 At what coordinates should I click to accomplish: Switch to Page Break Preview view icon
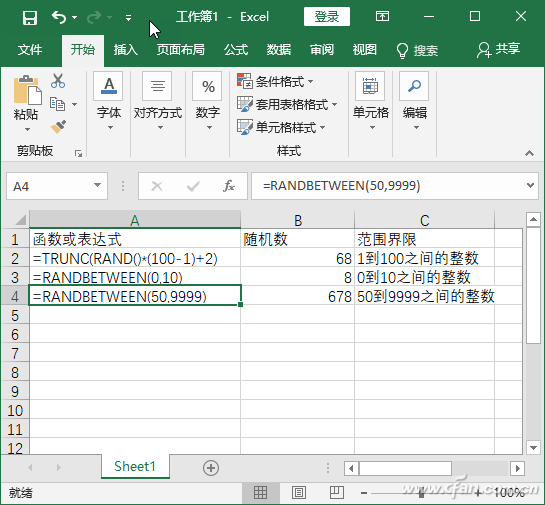336,492
